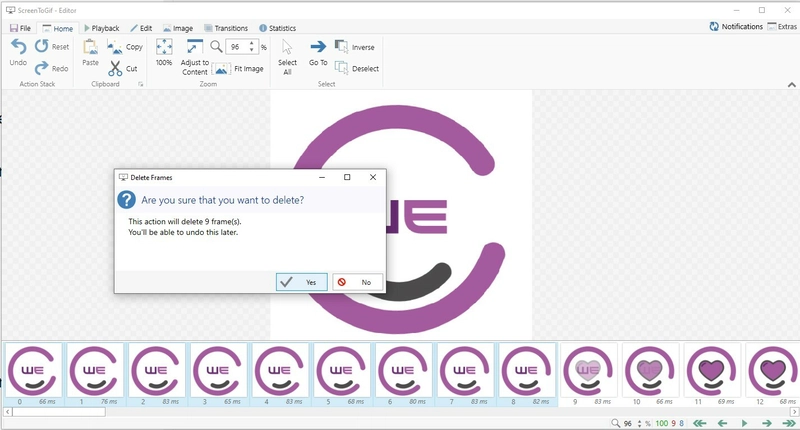
Task: Click the total frame count 100
Action: 662,423
